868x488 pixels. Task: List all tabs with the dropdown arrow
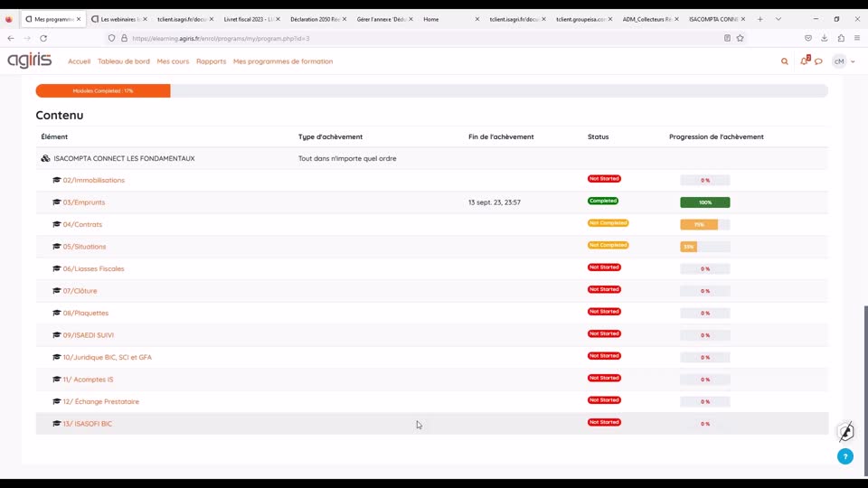coord(778,19)
